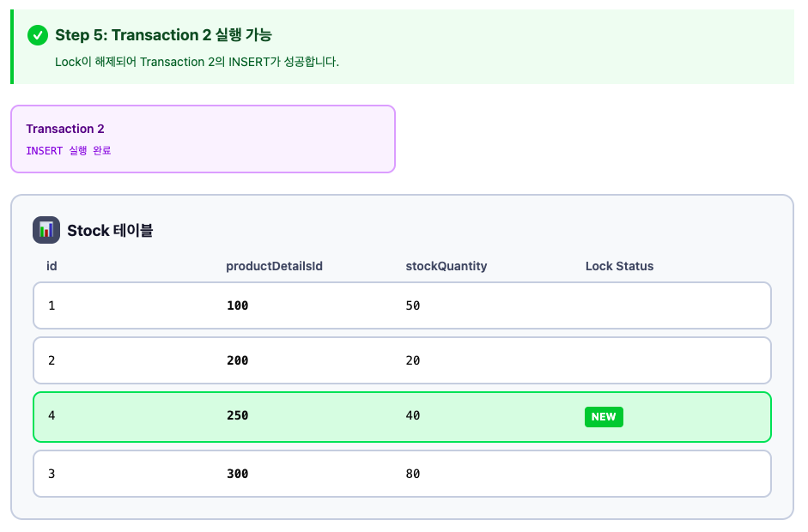808x532 pixels.
Task: Click the stock quantity value 50
Action: 413,306
